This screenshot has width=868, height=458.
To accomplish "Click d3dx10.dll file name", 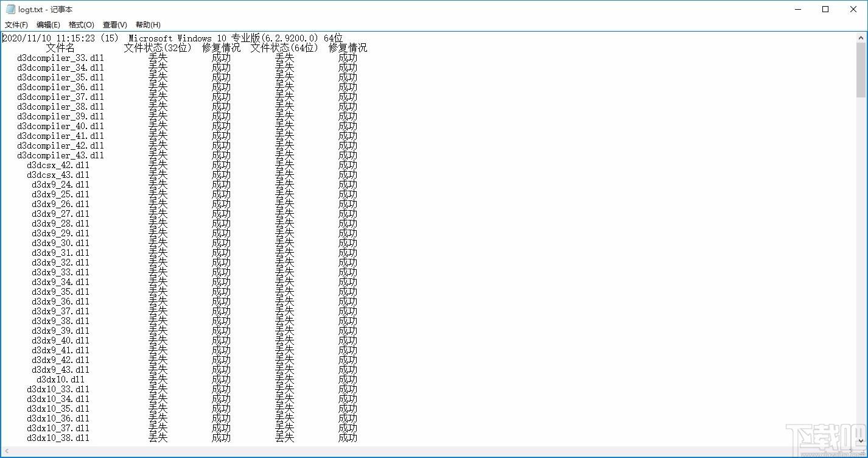I will [x=60, y=379].
